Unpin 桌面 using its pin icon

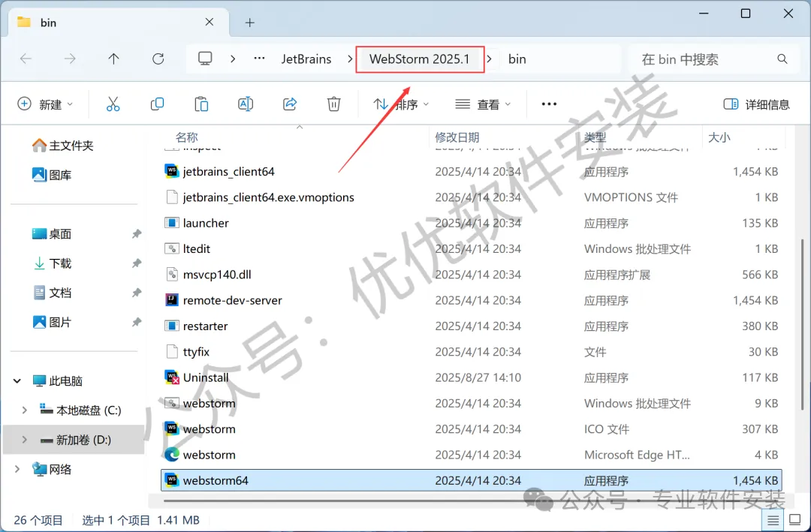coord(137,234)
